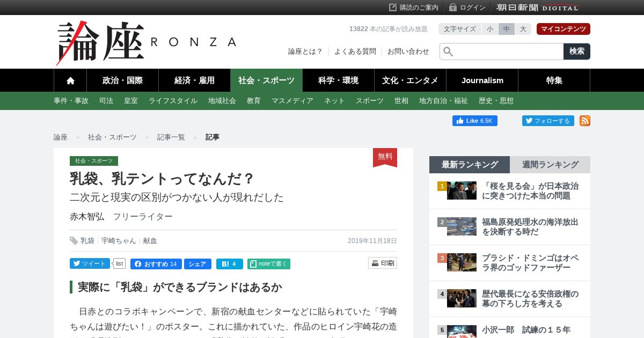The width and height of the screenshot is (644, 338).
Task: Follow on Twitter via フォローする button
Action: click(548, 121)
